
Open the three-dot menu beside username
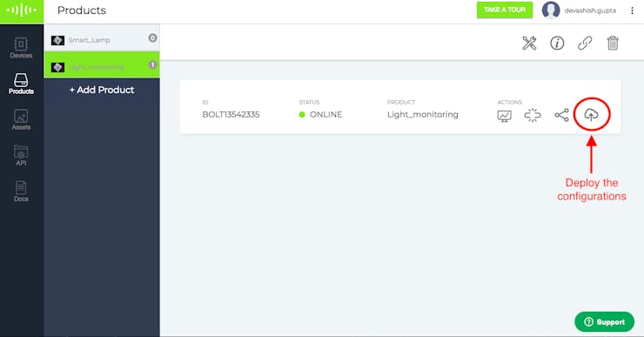point(632,10)
